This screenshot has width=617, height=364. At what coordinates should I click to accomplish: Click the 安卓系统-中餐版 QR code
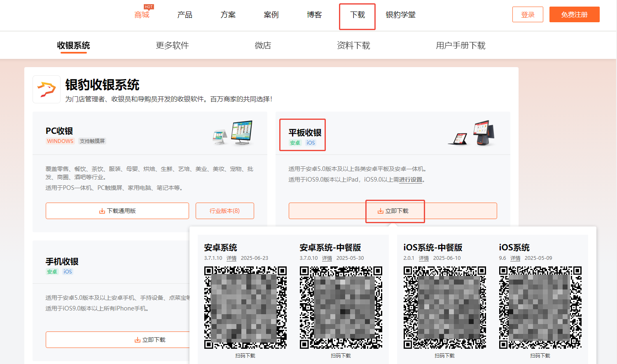coord(341,308)
